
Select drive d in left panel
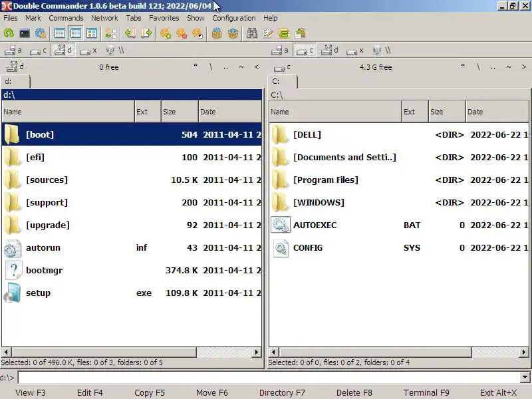[x=63, y=51]
